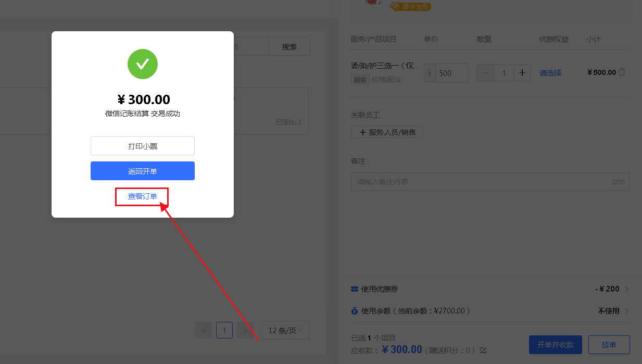Open 请选择 discount benefits link
This screenshot has height=364, width=642.
[x=550, y=73]
